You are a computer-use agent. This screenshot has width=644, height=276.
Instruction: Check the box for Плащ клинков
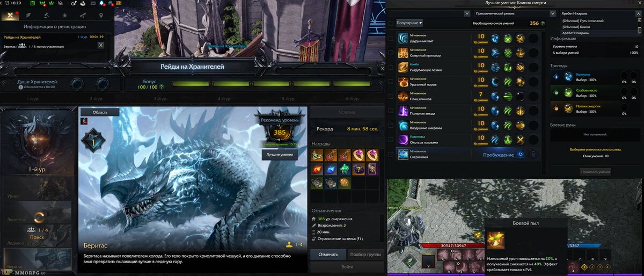[x=391, y=97]
